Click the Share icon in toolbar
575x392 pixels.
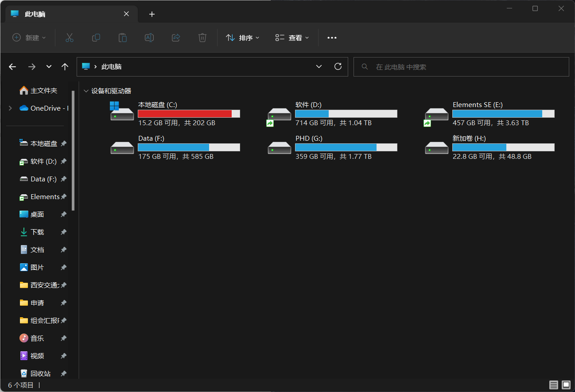point(176,38)
